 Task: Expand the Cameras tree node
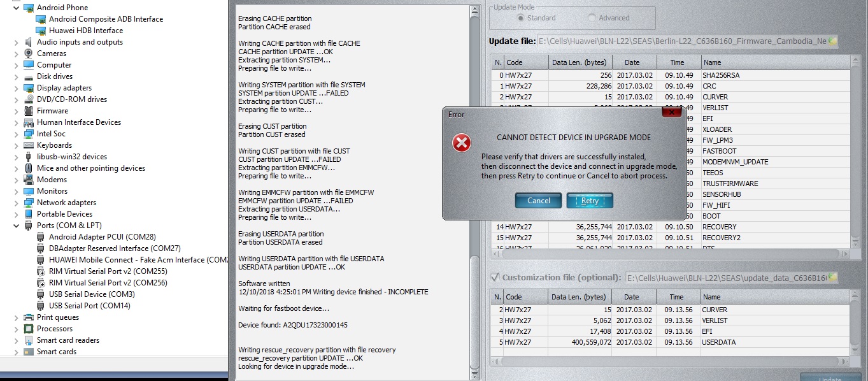[x=16, y=54]
